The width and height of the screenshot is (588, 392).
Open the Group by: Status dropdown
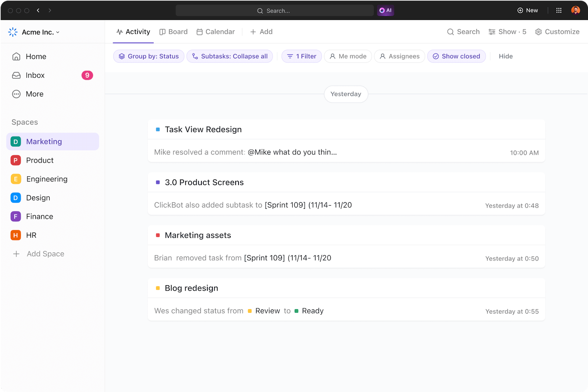click(148, 56)
